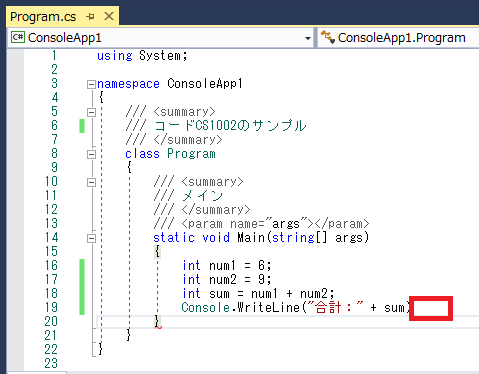Click the closing brace on line 22

(x=101, y=349)
